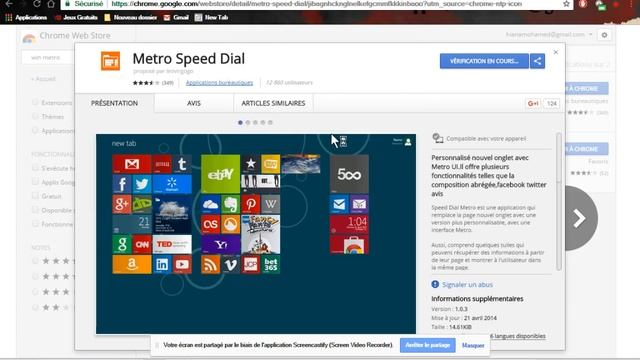Image resolution: width=640 pixels, height=360 pixels.
Task: Click the Informations supplémentaires heading
Action: (477, 299)
